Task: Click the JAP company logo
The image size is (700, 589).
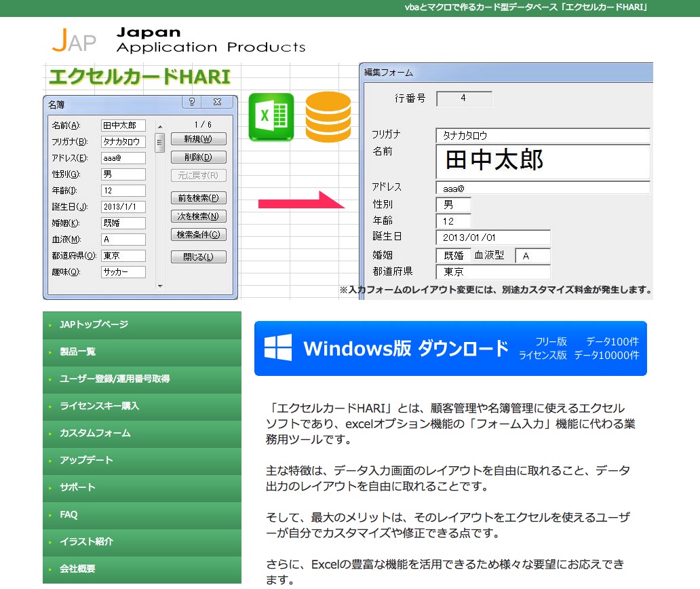Action: tap(73, 41)
